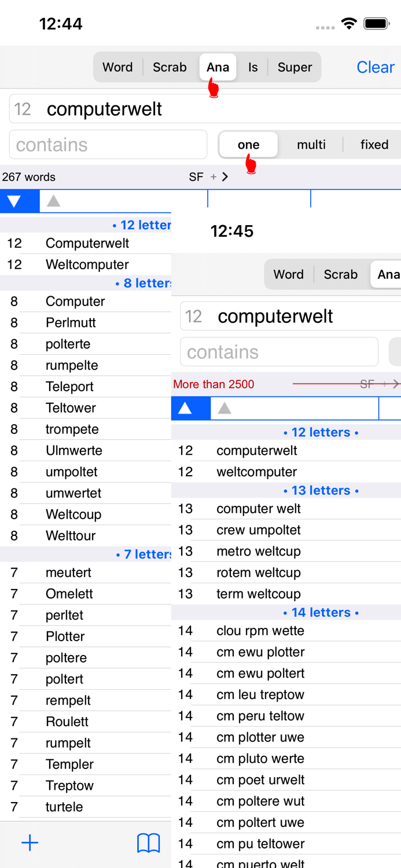The image size is (401, 868).
Task: Select the 'one' anagram mode
Action: [x=248, y=145]
